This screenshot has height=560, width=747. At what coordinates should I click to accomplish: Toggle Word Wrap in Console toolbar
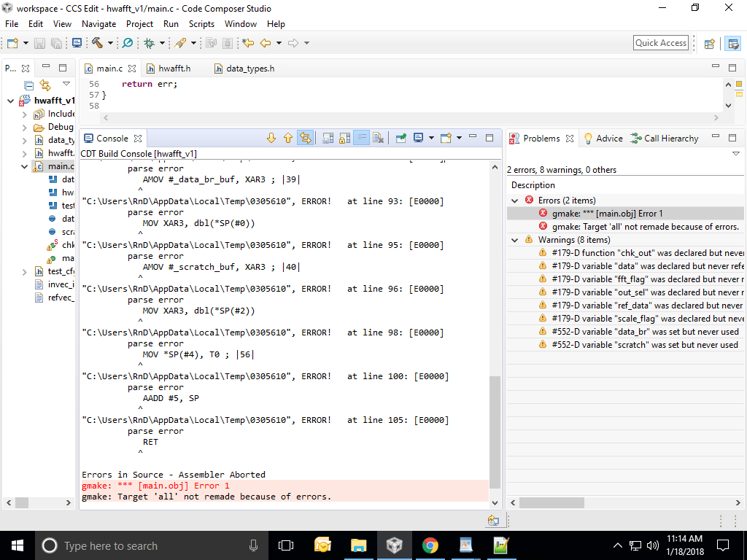[361, 138]
